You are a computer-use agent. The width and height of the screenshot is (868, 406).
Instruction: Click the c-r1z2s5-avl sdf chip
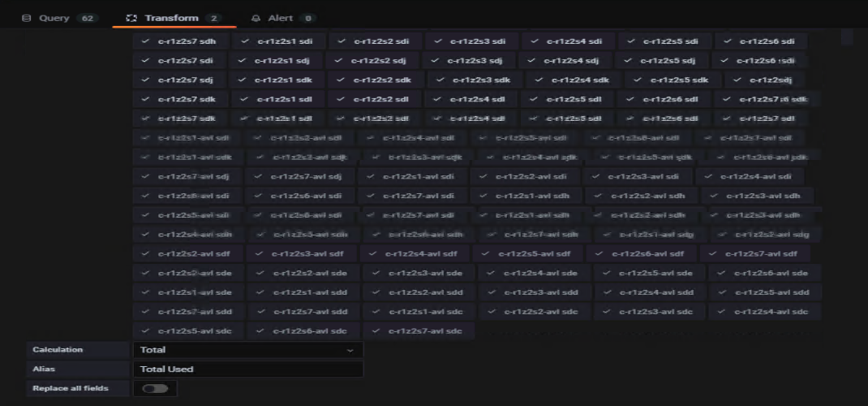pyautogui.click(x=528, y=253)
